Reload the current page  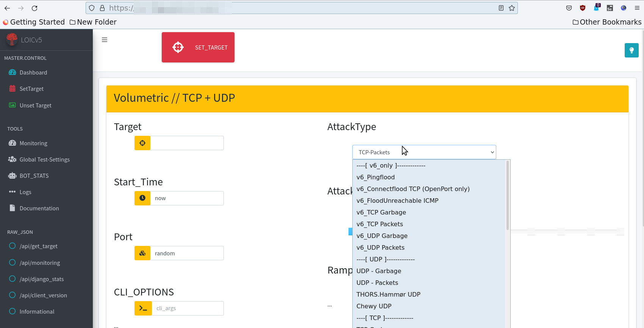(34, 8)
